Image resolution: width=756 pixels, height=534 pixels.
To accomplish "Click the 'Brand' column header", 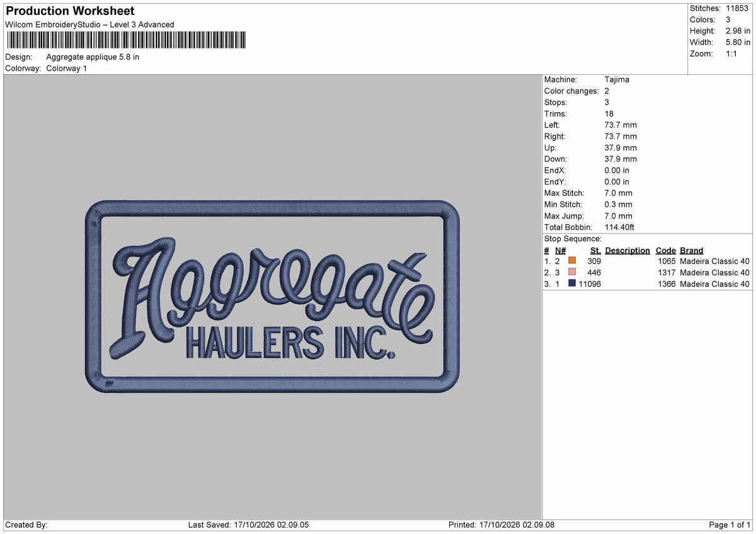I will [692, 250].
